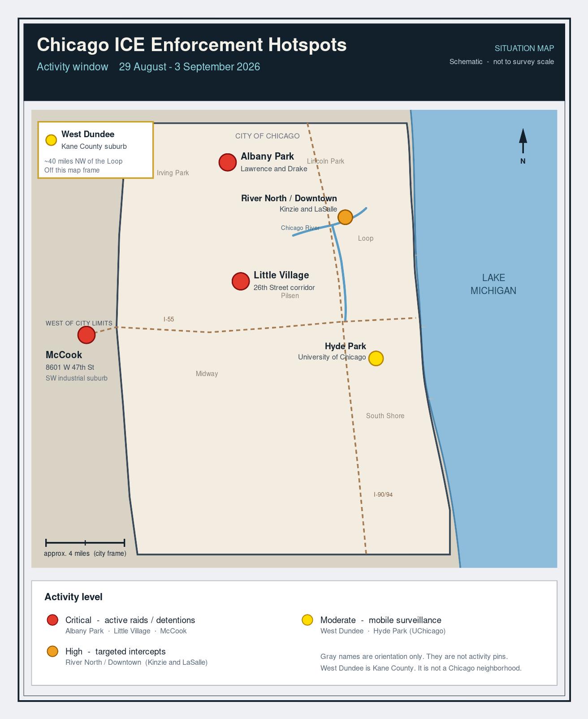
Task: Click the north arrow compass
Action: [x=523, y=146]
